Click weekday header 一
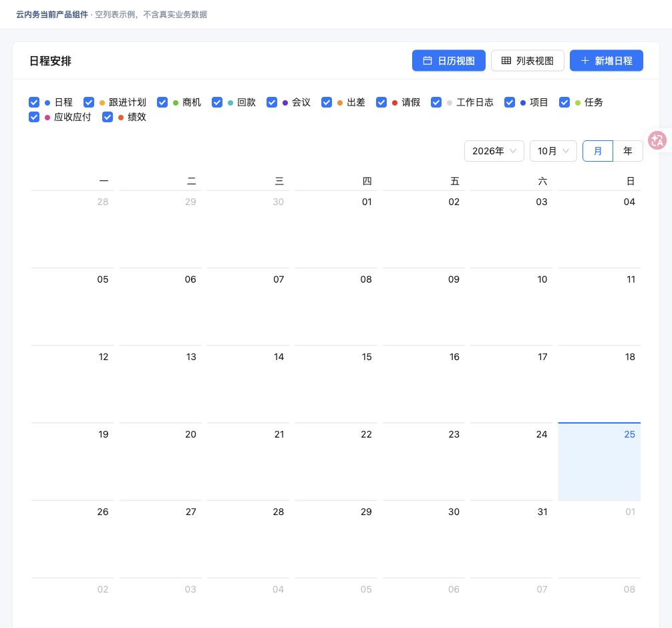672x628 pixels. point(104,181)
